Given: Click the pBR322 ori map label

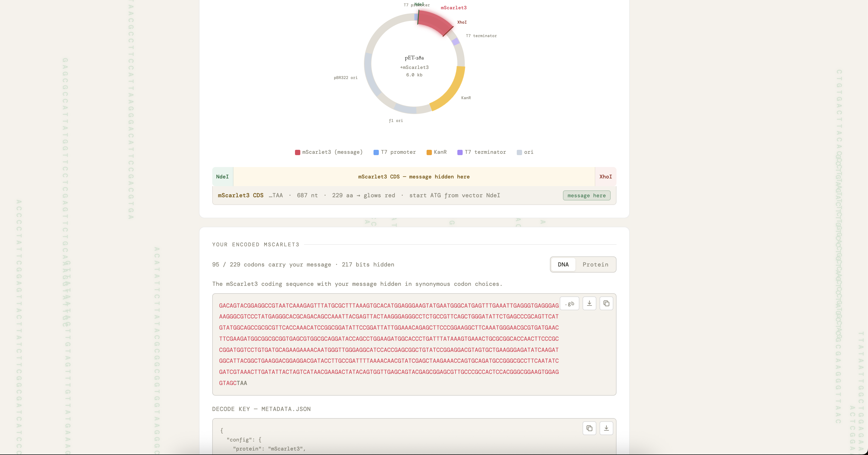Looking at the screenshot, I should pyautogui.click(x=345, y=77).
